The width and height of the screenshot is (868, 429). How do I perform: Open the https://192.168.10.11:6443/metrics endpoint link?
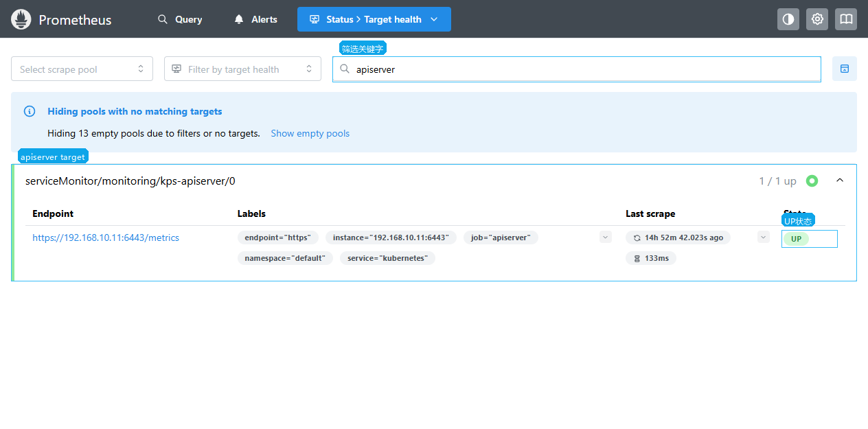(106, 237)
